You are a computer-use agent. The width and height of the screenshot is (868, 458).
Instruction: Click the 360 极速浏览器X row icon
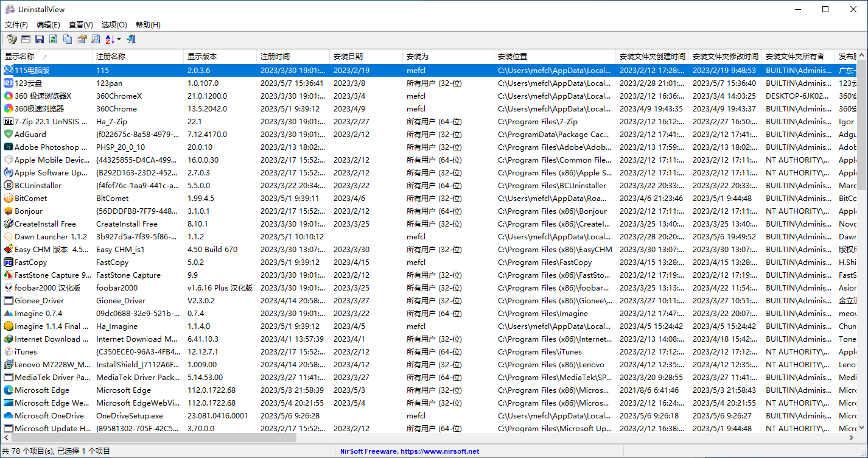coord(9,96)
